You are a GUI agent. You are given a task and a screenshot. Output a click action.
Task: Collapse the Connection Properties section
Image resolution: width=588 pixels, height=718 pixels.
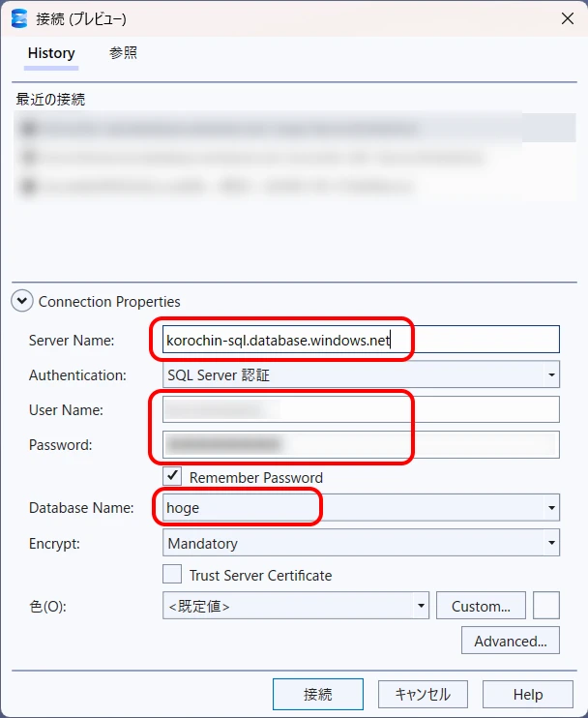pyautogui.click(x=21, y=302)
